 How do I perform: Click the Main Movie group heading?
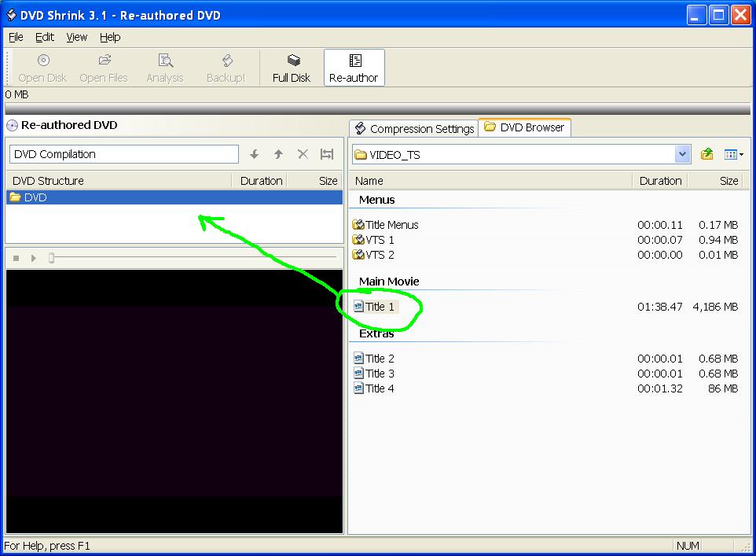tap(388, 282)
